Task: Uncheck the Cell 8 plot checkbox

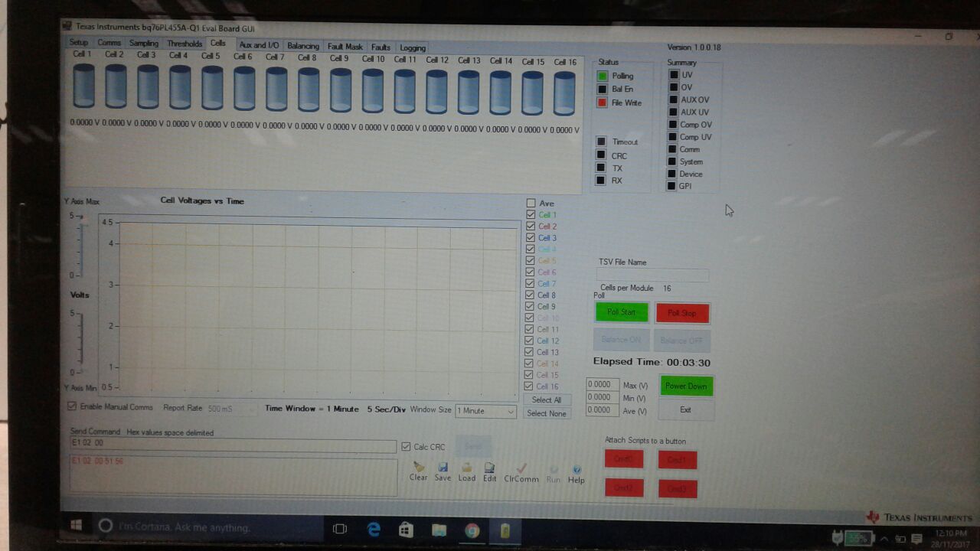Action: coord(530,295)
